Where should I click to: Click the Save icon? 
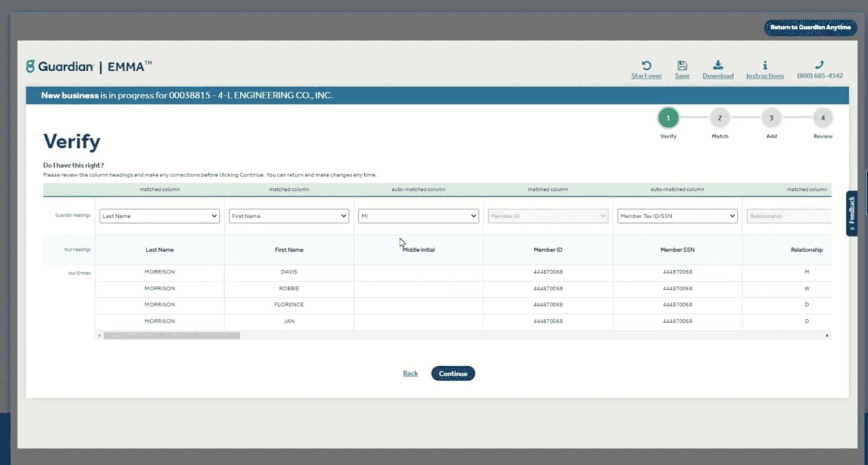[x=682, y=65]
